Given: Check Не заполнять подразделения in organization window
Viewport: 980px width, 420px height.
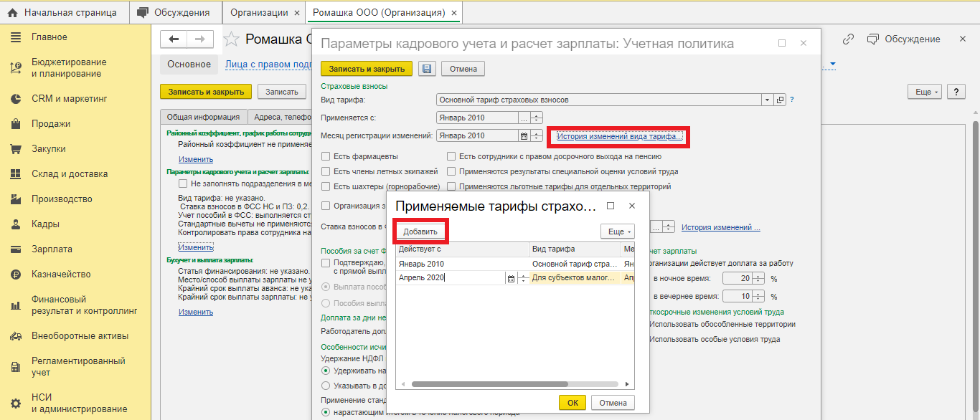Looking at the screenshot, I should (184, 184).
